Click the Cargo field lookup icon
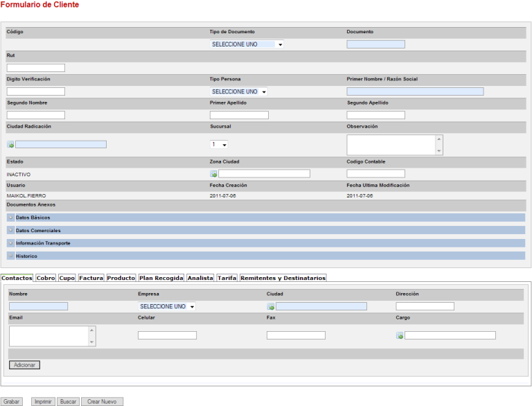This screenshot has height=406, width=532. pyautogui.click(x=400, y=336)
